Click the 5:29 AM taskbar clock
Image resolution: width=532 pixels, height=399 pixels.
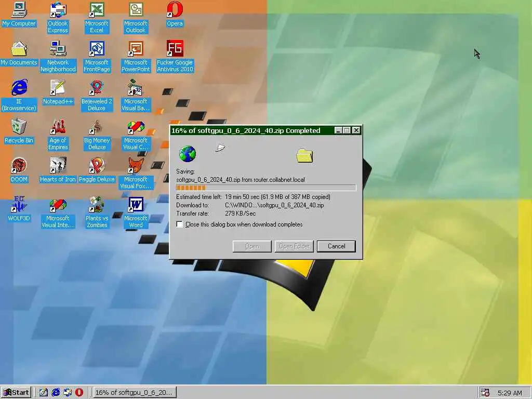coord(510,393)
